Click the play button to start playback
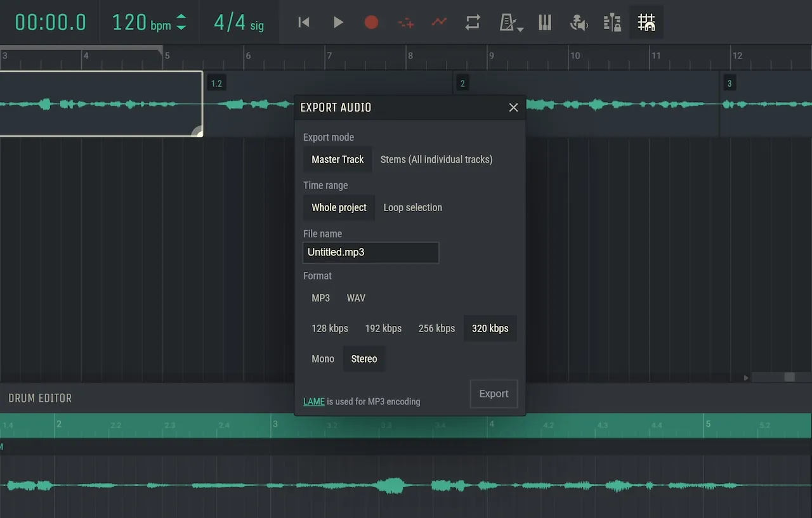 point(338,22)
